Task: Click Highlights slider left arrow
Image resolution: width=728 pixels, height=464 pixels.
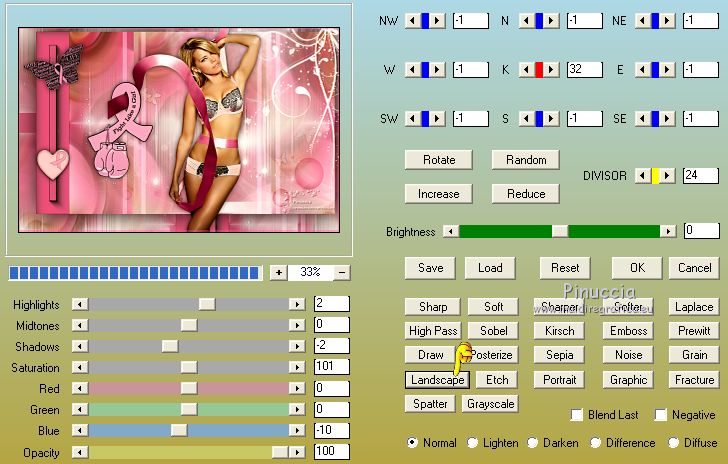Action: coord(80,304)
